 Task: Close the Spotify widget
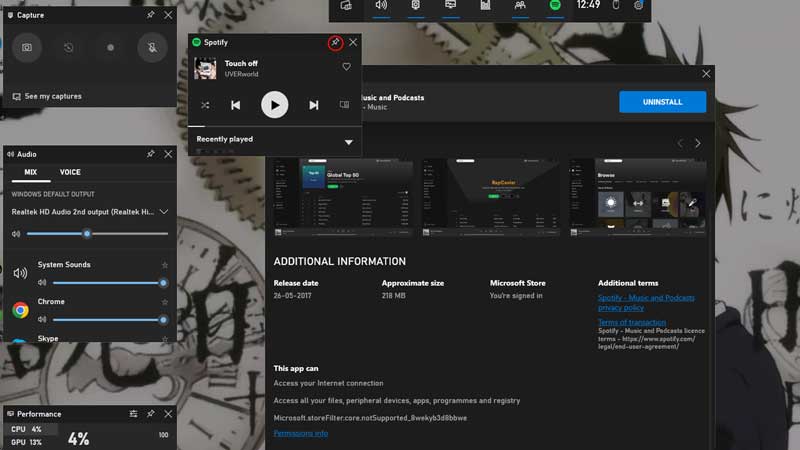coord(353,42)
